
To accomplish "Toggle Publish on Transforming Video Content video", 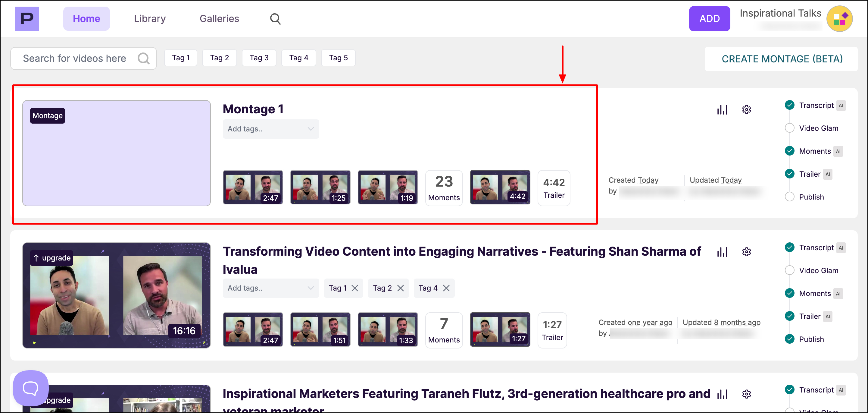I will coord(789,339).
